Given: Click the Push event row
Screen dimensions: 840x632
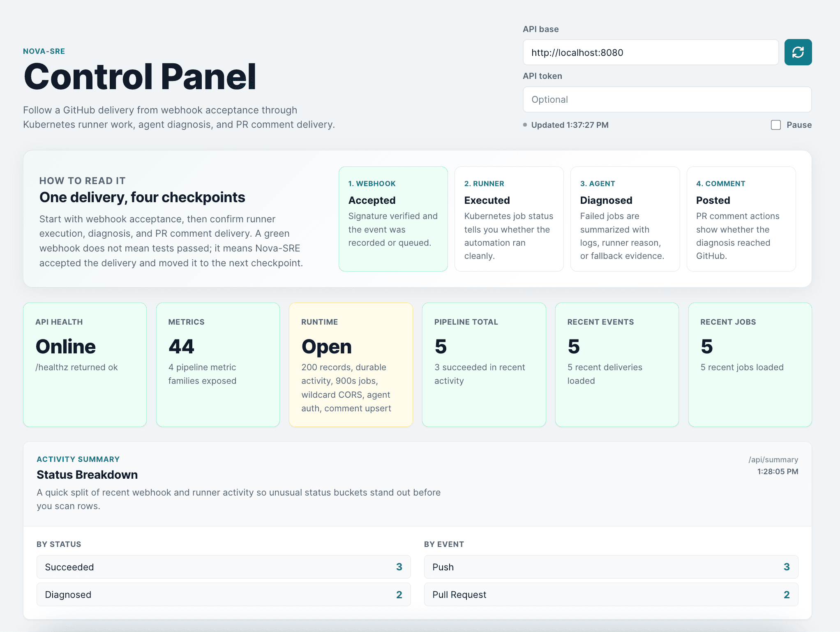Looking at the screenshot, I should (611, 567).
